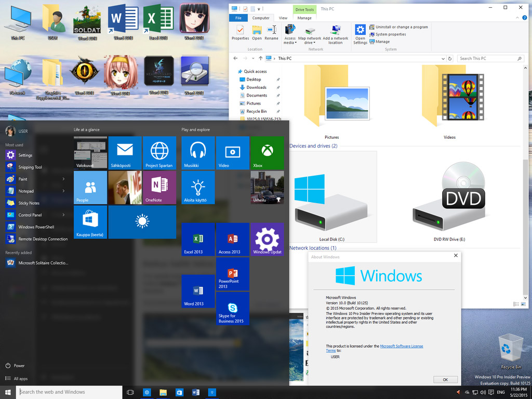Click OK in About Windows dialog

[x=445, y=380]
